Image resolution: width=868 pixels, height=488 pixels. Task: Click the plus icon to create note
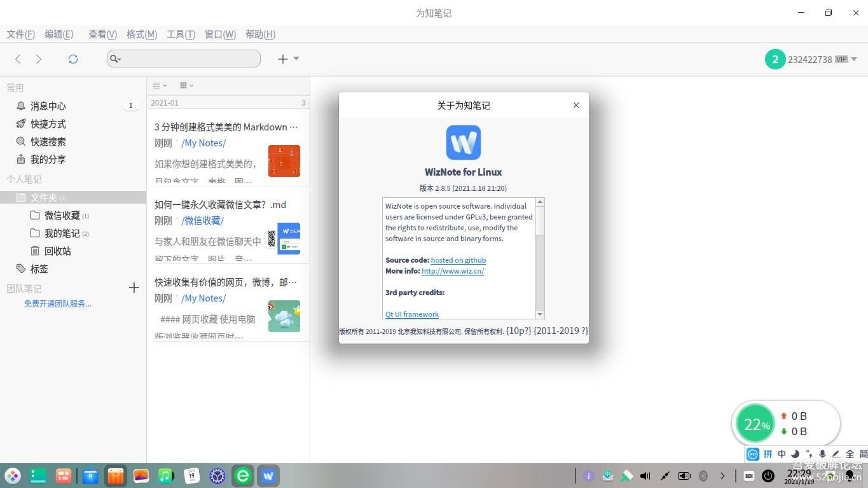pyautogui.click(x=283, y=59)
